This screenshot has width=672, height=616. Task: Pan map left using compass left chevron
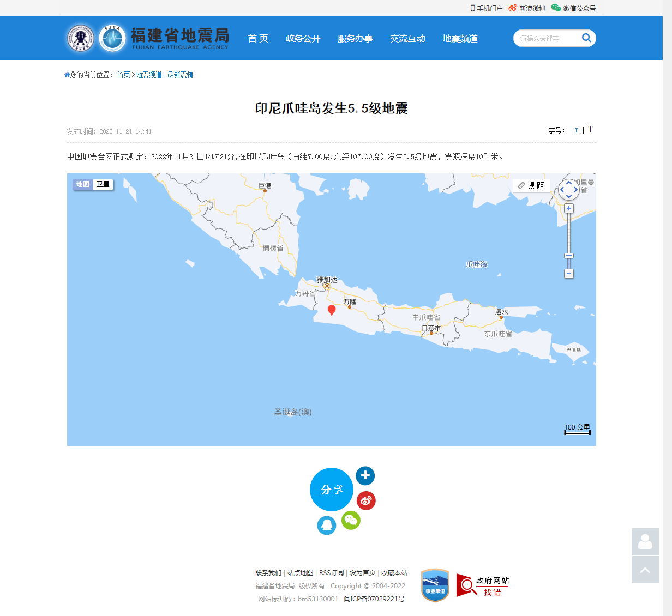click(x=562, y=190)
